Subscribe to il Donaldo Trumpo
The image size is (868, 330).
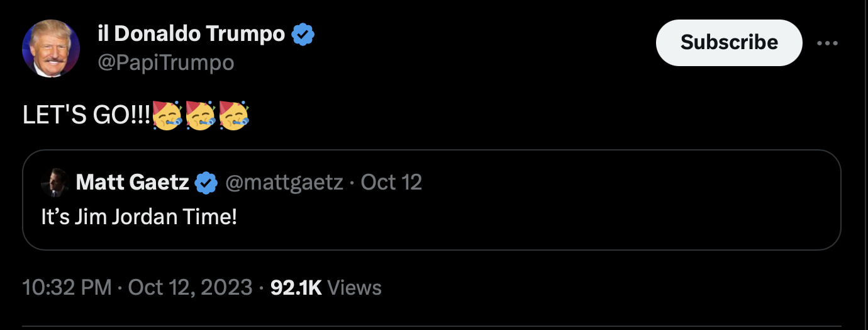coord(729,43)
